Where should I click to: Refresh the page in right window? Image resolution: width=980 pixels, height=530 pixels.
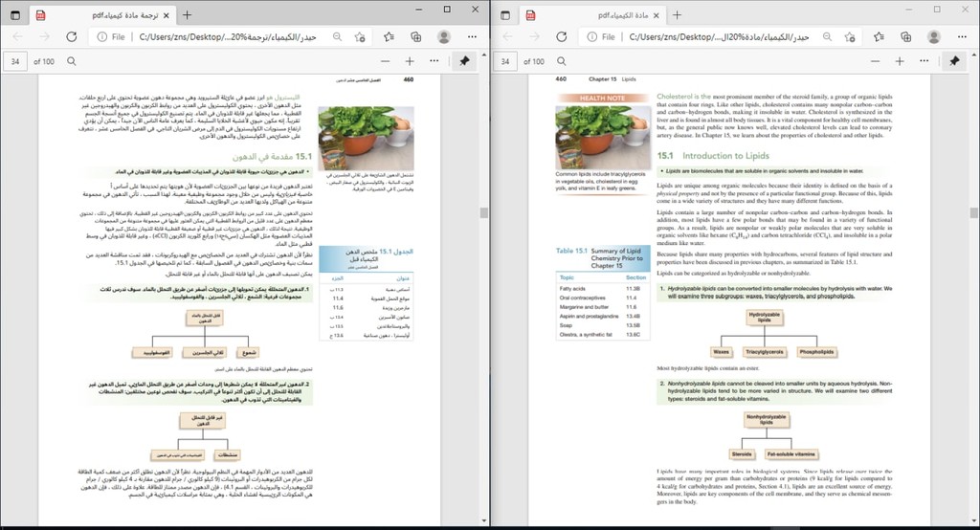click(562, 37)
